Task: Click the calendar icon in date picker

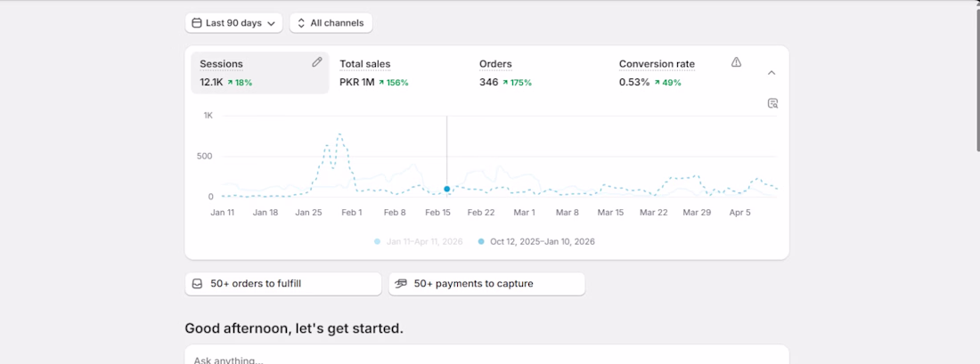Action: click(x=196, y=23)
